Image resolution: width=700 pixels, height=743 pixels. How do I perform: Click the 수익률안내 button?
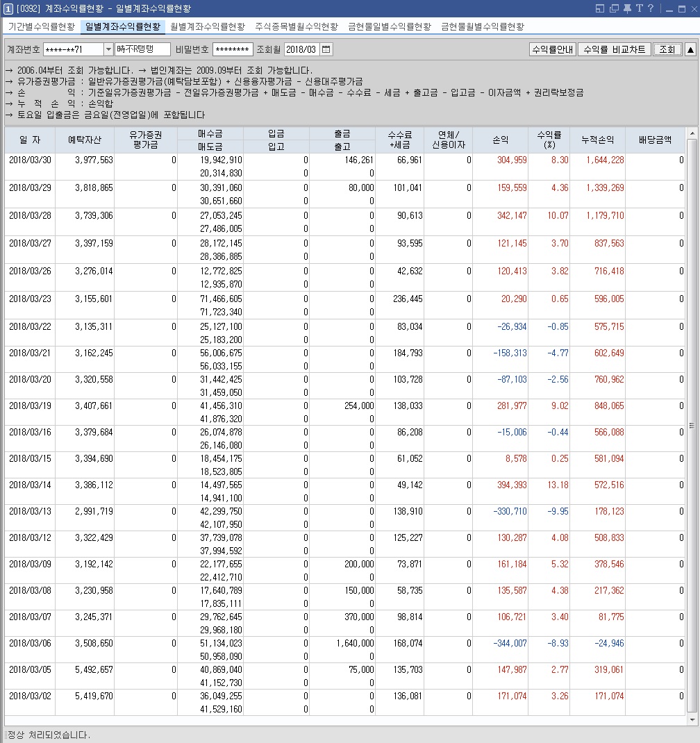pos(552,49)
